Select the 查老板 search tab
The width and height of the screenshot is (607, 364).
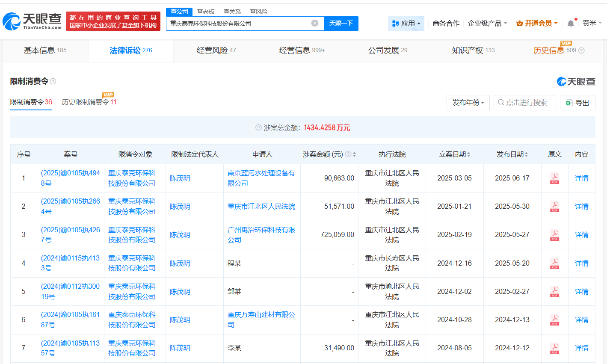tap(206, 12)
